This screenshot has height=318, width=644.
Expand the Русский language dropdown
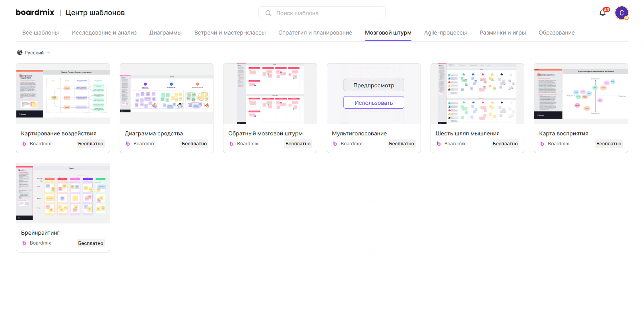tap(34, 52)
